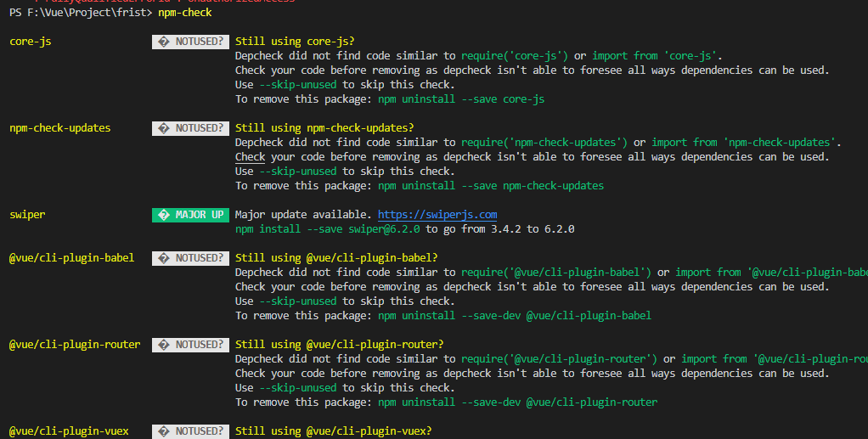Click require('@vue/cli-plugin-babel') code snippet
This screenshot has width=868, height=439.
(x=556, y=273)
